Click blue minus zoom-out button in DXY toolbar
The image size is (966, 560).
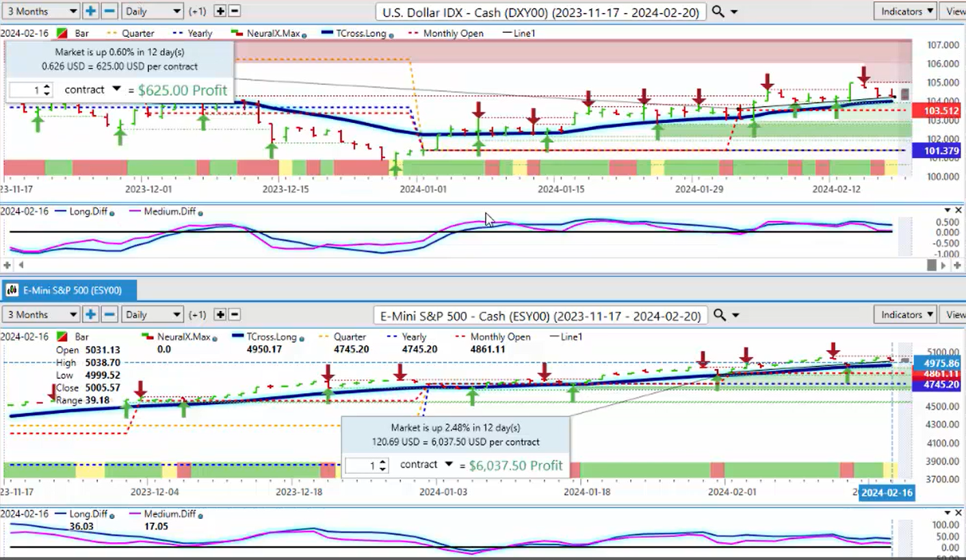pos(109,11)
